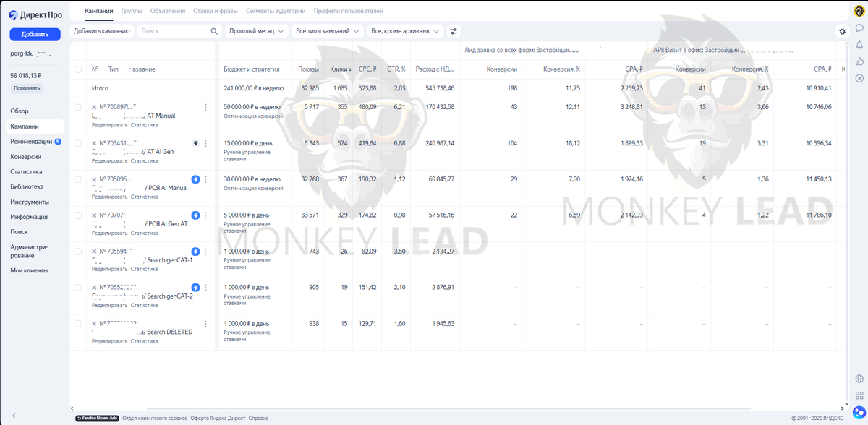Image resolution: width=868 pixels, height=425 pixels.
Task: Toggle the select-all campaigns checkbox
Action: point(78,69)
